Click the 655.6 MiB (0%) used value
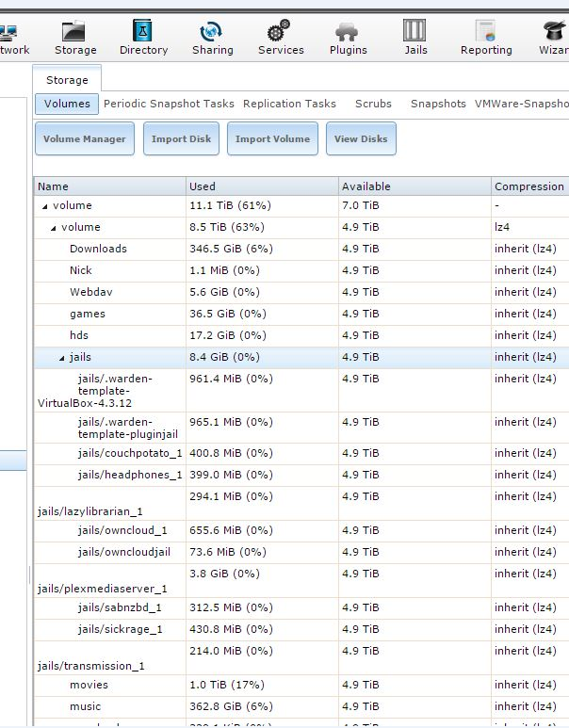The image size is (569, 728). point(231,530)
